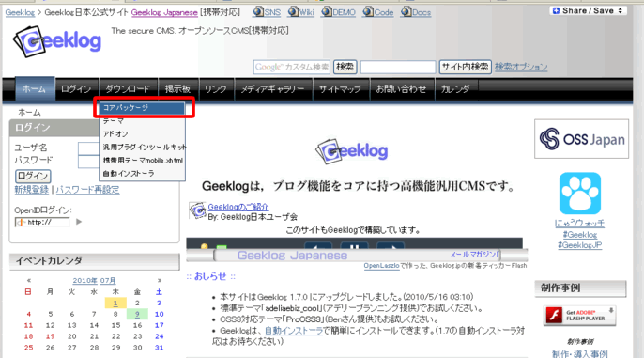Click the ログイン submit button
The height and width of the screenshot is (358, 644).
point(33,177)
